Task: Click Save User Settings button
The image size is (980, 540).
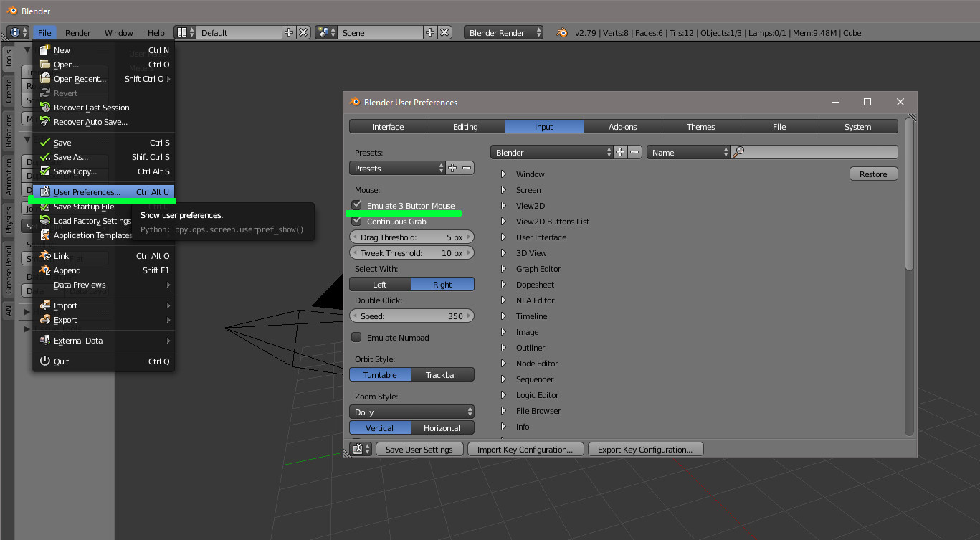Action: point(419,450)
